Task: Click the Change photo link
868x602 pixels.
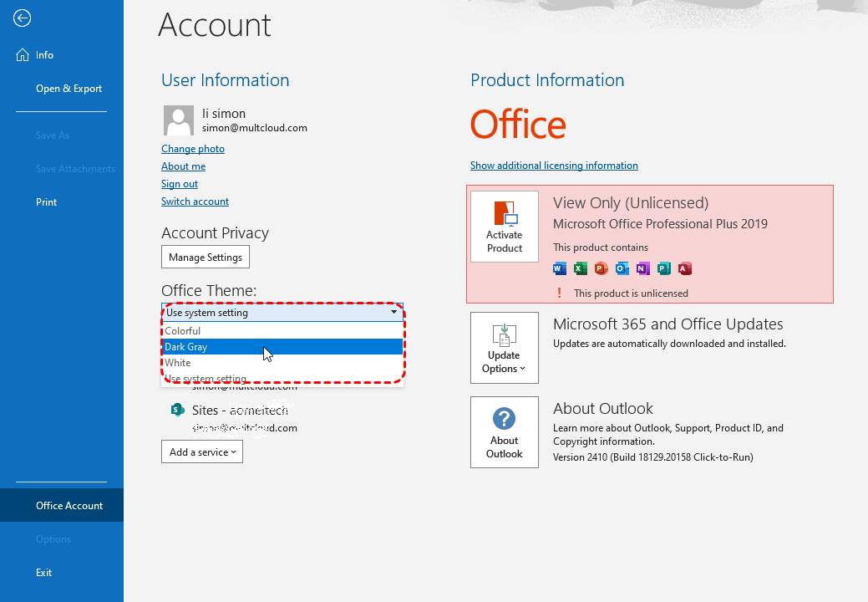Action: pos(193,149)
